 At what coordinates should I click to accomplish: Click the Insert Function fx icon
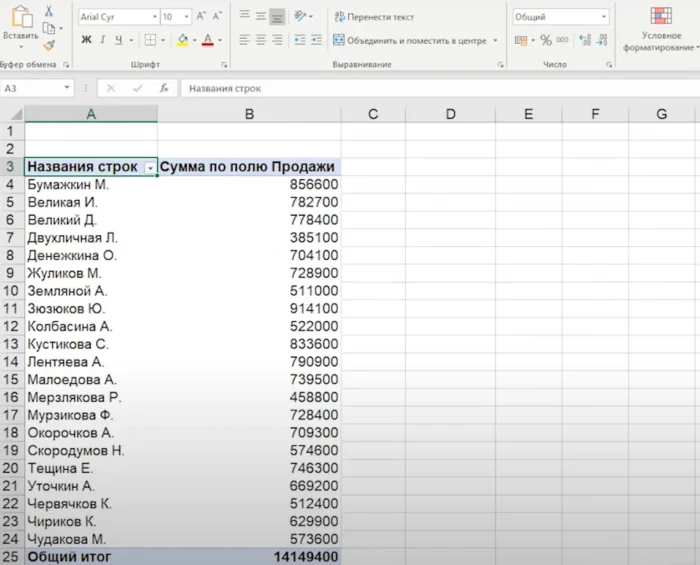(164, 88)
